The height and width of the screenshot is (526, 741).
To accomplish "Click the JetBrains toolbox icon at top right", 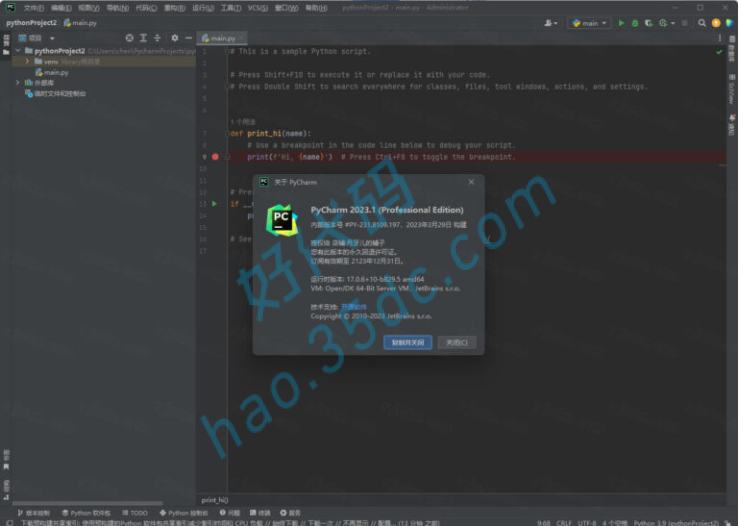I will click(729, 23).
